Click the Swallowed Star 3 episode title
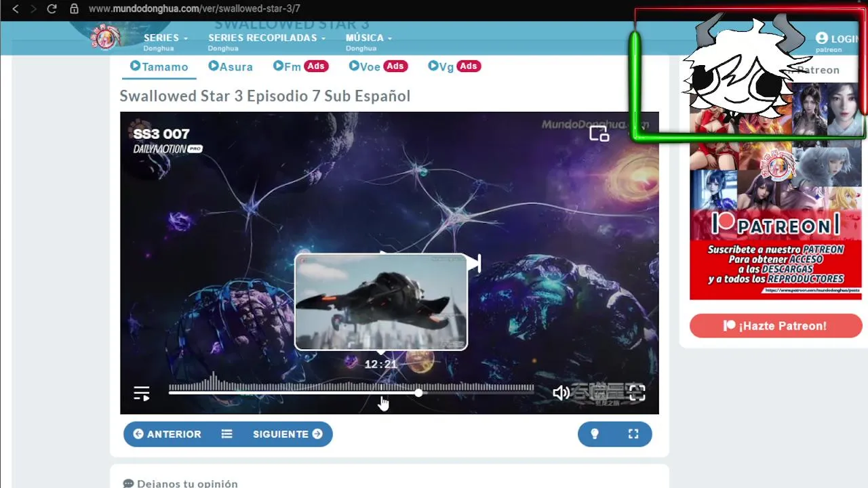 (265, 96)
